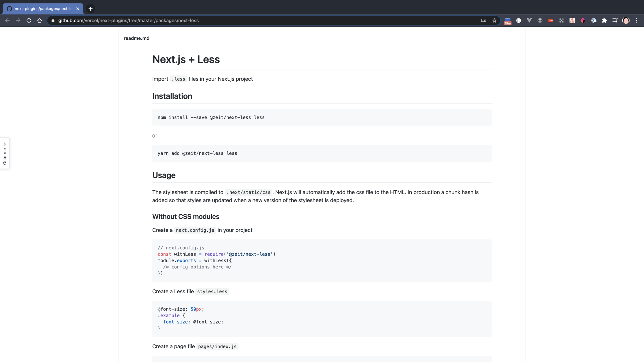Screen dimensions: 644x362
Task: Click the media controls playlist icon
Action: [x=615, y=20]
